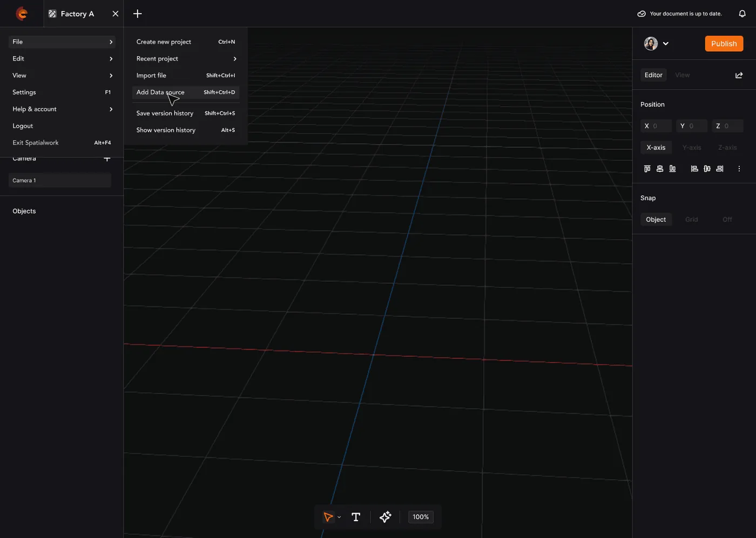
Task: Select the Text tool
Action: 356,517
